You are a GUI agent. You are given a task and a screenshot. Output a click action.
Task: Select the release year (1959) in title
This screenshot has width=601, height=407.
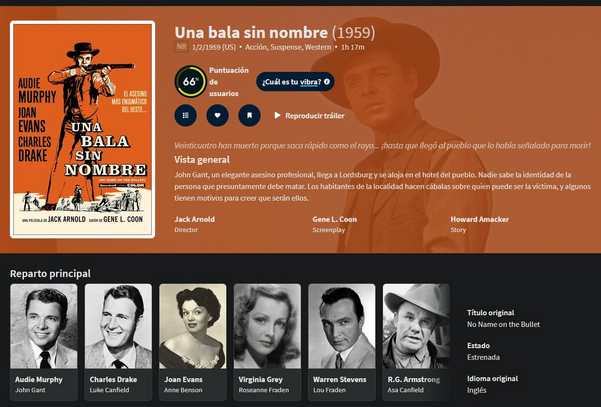(x=353, y=33)
